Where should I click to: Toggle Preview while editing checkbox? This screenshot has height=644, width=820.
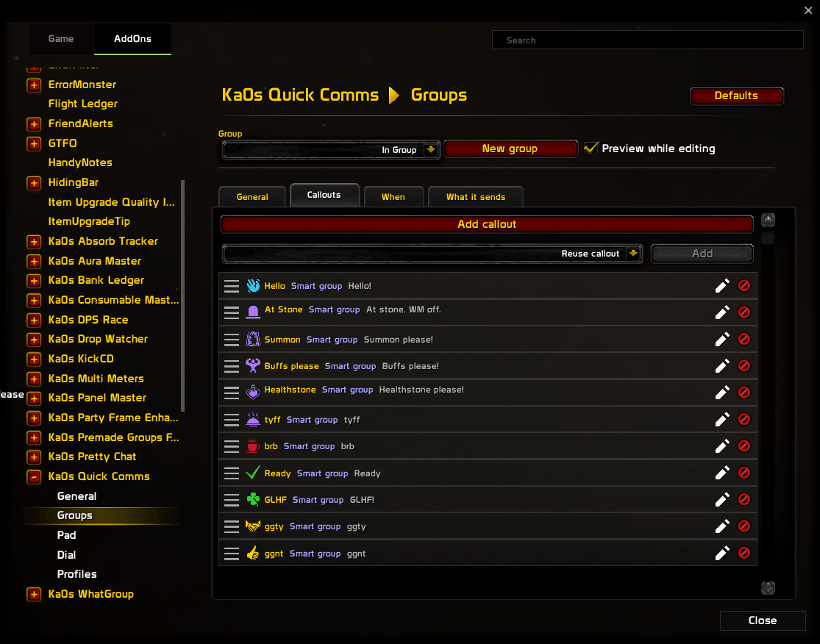click(x=591, y=148)
